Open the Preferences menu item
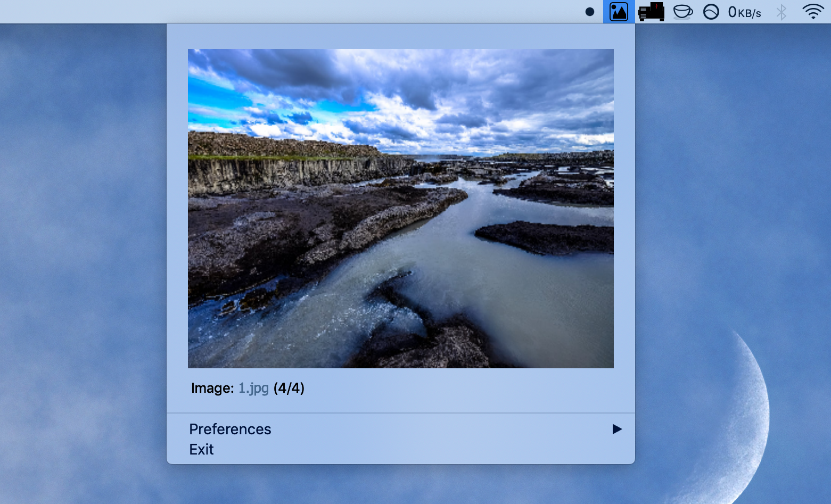The image size is (831, 504). [230, 429]
